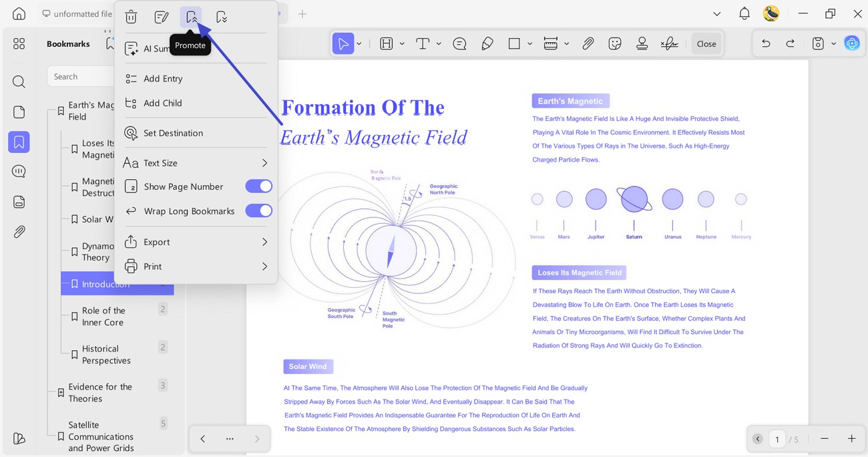
Task: Click the current page number field
Action: pyautogui.click(x=777, y=439)
